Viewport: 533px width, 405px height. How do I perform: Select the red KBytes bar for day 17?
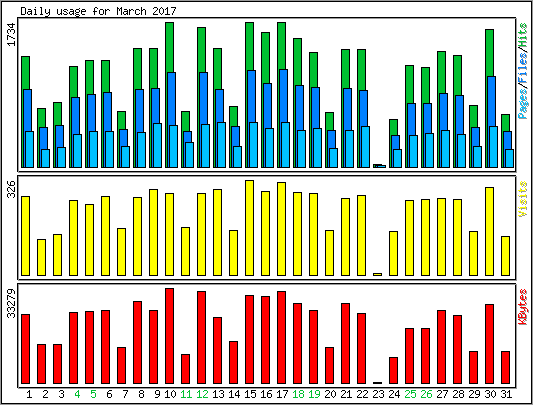[281, 337]
